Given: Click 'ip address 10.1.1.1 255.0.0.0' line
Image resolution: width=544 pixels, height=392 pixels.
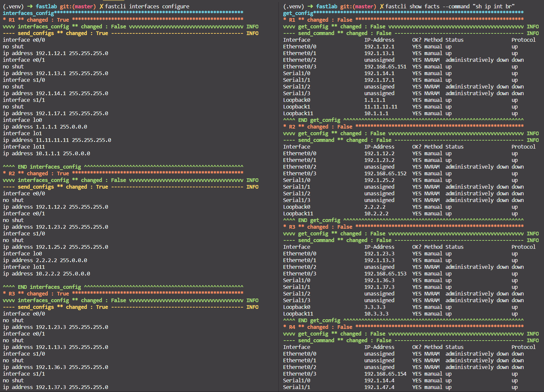Looking at the screenshot, I should (x=46, y=153).
